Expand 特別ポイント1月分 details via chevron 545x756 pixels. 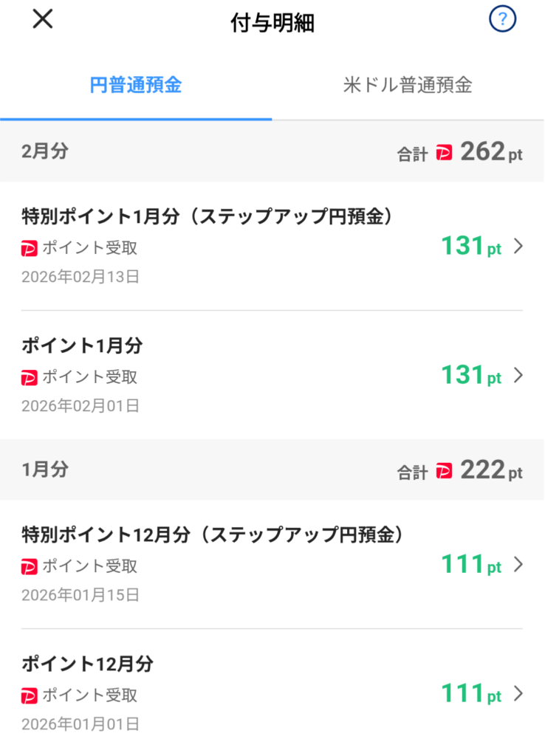518,247
